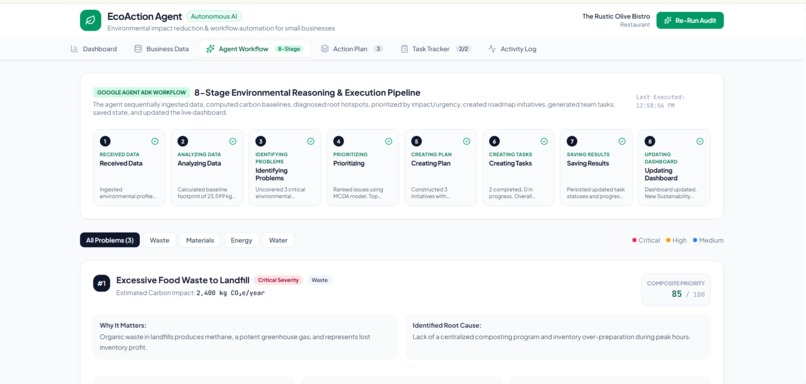Click the Activity Log pulse icon

coord(492,49)
